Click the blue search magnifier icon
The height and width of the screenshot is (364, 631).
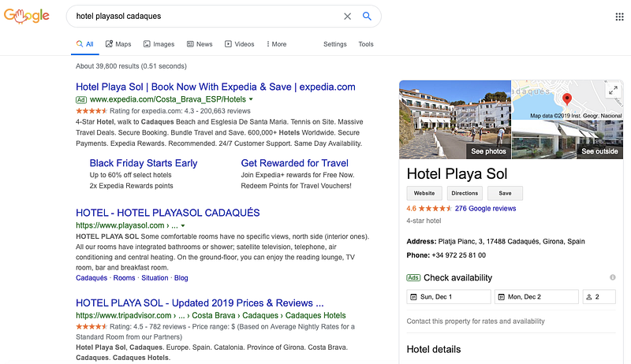367,16
